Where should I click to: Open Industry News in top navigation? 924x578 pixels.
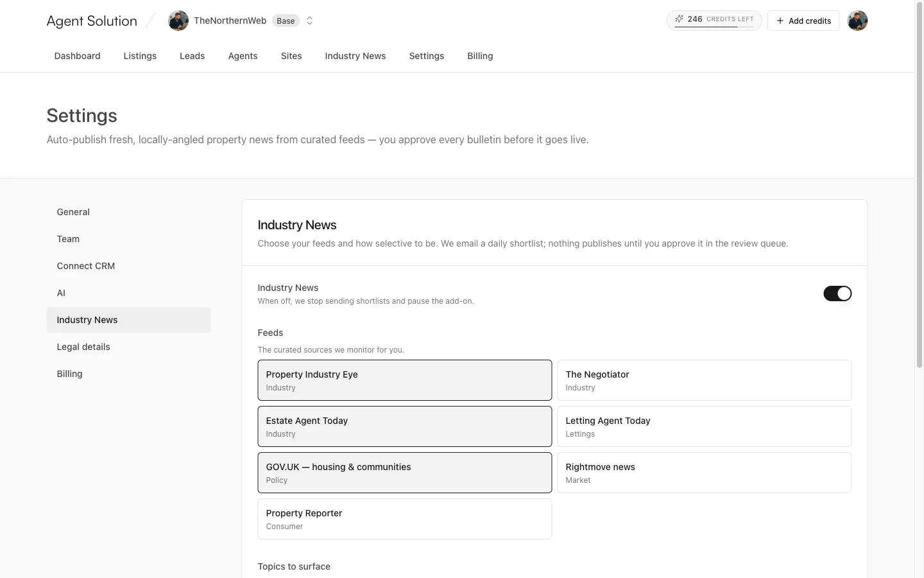(355, 56)
